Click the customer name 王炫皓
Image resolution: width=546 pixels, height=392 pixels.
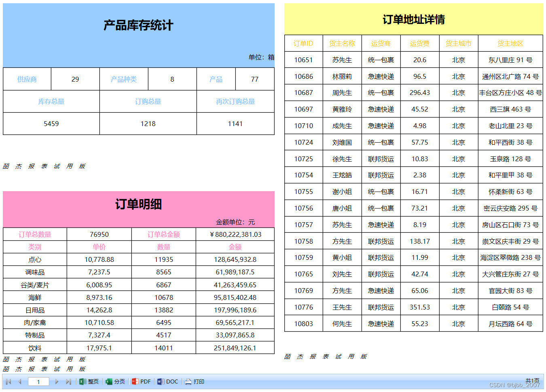click(x=342, y=175)
